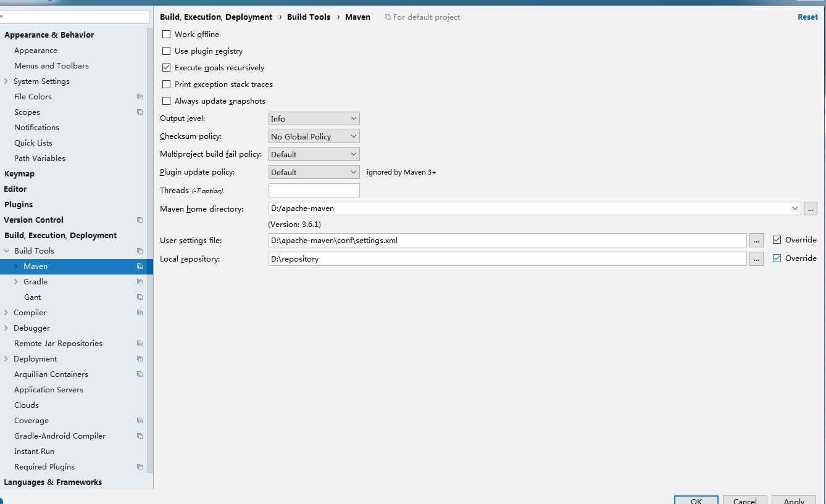Screen dimensions: 826x504
Task: Click project-level icon beside Version Control
Action: pos(140,220)
